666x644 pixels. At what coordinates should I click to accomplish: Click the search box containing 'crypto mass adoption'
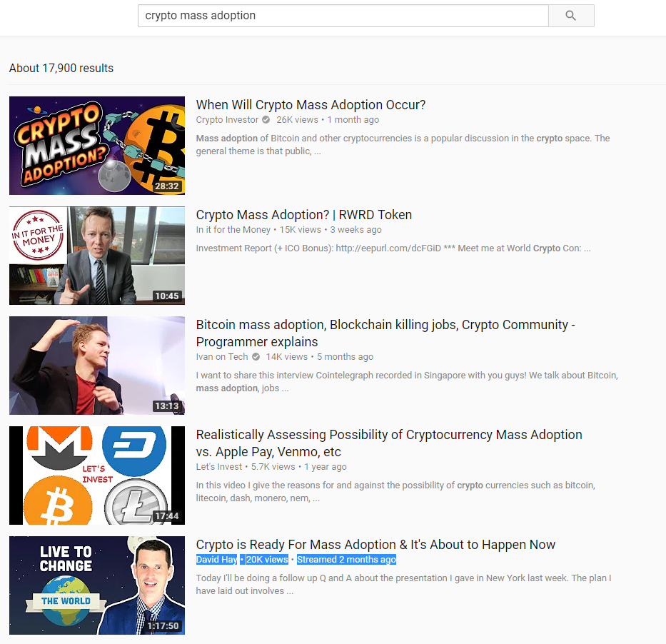[343, 16]
